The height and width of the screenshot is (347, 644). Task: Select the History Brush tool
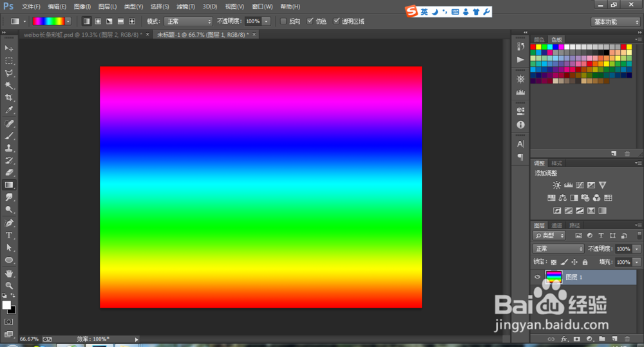coord(8,160)
